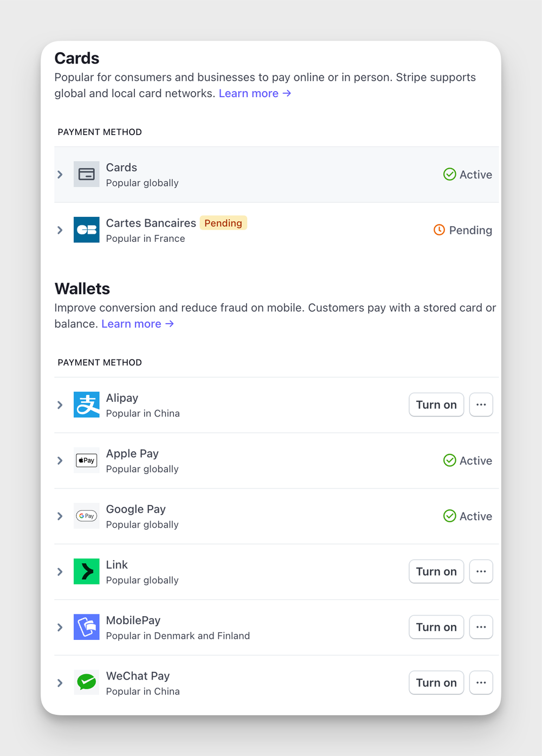Click the Google Pay icon

pos(86,516)
